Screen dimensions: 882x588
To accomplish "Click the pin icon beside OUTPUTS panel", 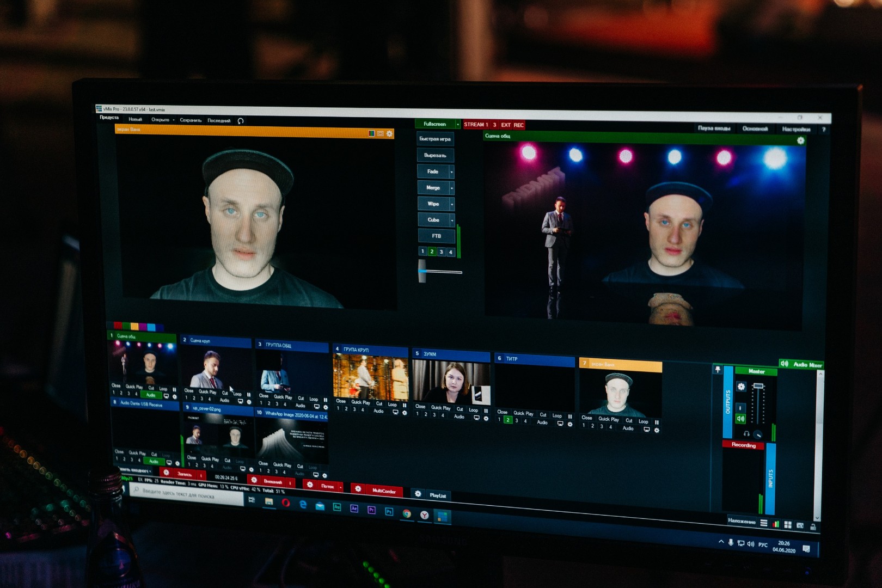I will point(718,370).
